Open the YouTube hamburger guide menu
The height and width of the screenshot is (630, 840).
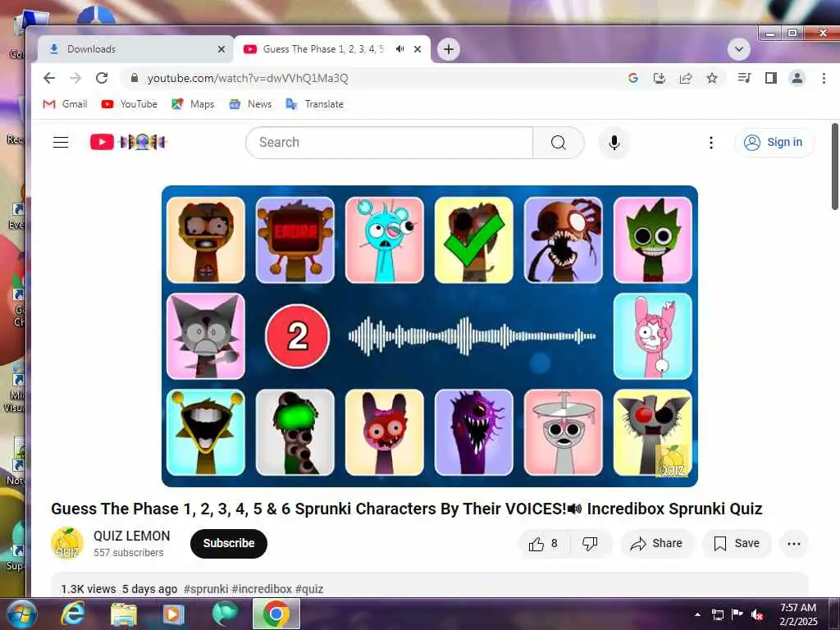tap(61, 142)
